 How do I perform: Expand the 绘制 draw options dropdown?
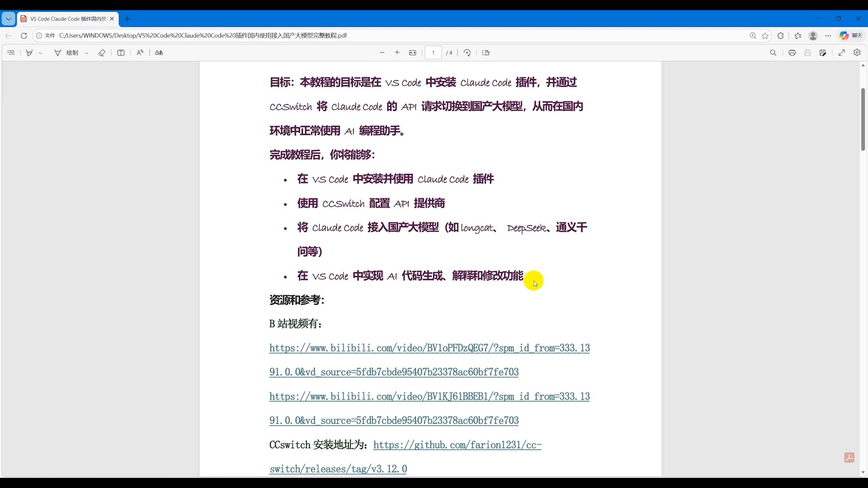coord(87,53)
